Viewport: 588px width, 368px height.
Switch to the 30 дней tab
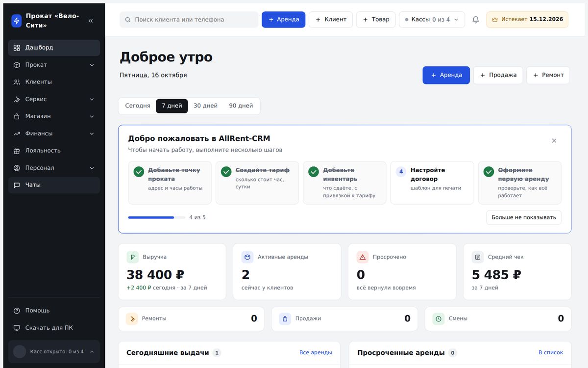tap(205, 106)
